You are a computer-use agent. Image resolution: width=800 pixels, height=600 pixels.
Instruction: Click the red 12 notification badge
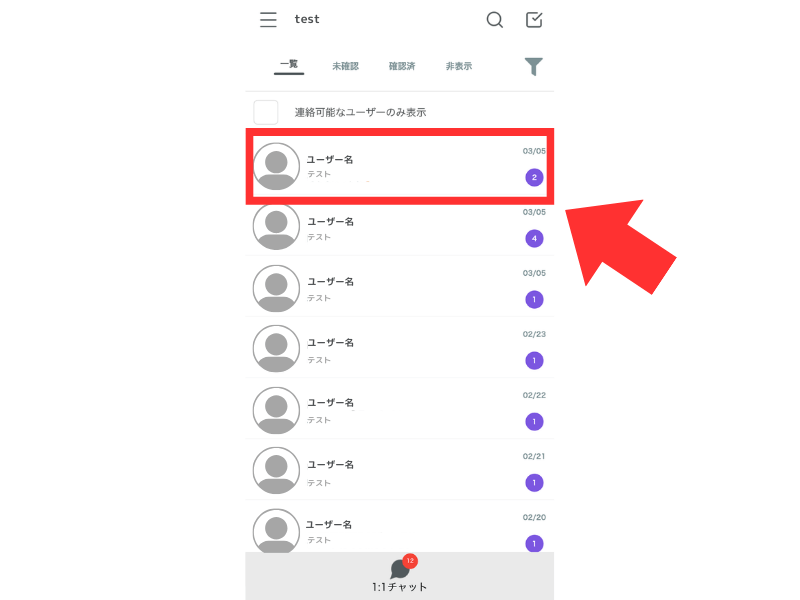pyautogui.click(x=410, y=561)
